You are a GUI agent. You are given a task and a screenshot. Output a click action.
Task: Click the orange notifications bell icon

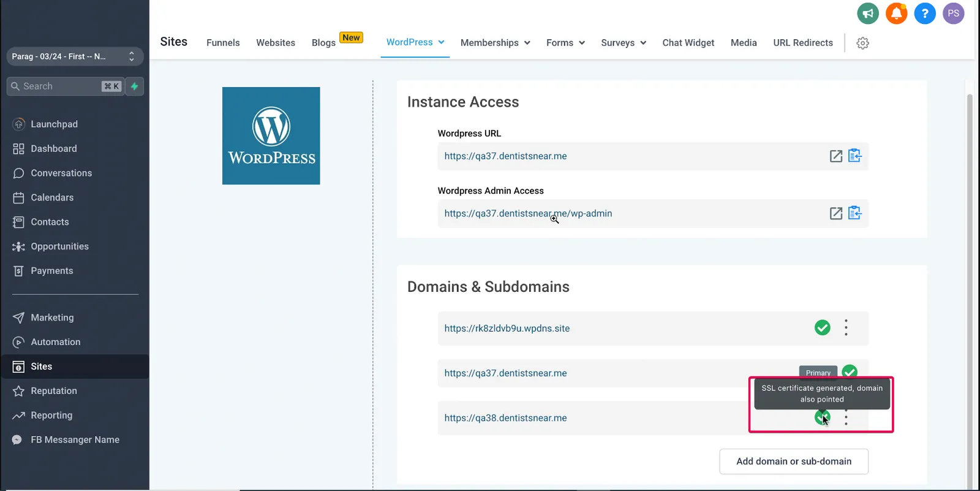(897, 13)
